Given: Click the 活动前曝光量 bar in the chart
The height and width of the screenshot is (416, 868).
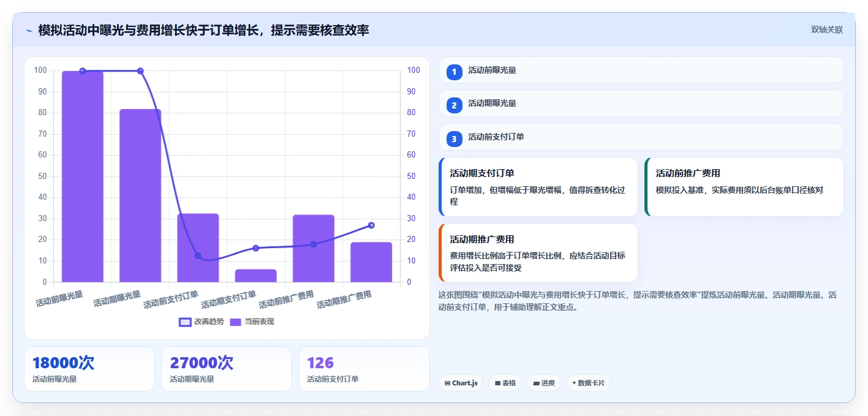Looking at the screenshot, I should [83, 176].
